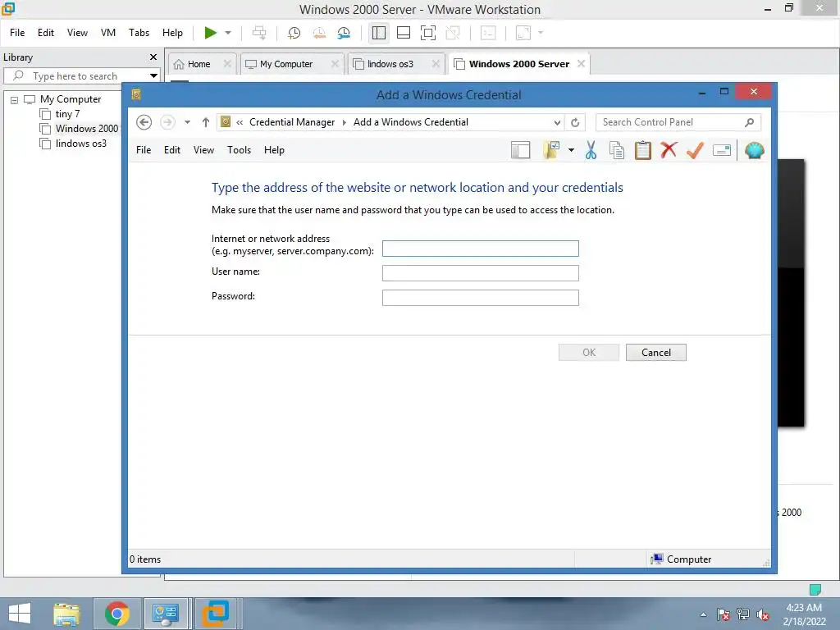Open the folder options dropdown arrow
Viewport: 840px width, 630px height.
[x=571, y=151]
